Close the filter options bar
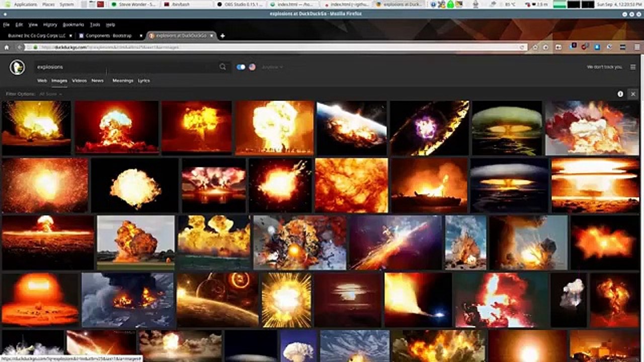The width and height of the screenshot is (644, 362). pyautogui.click(x=633, y=94)
